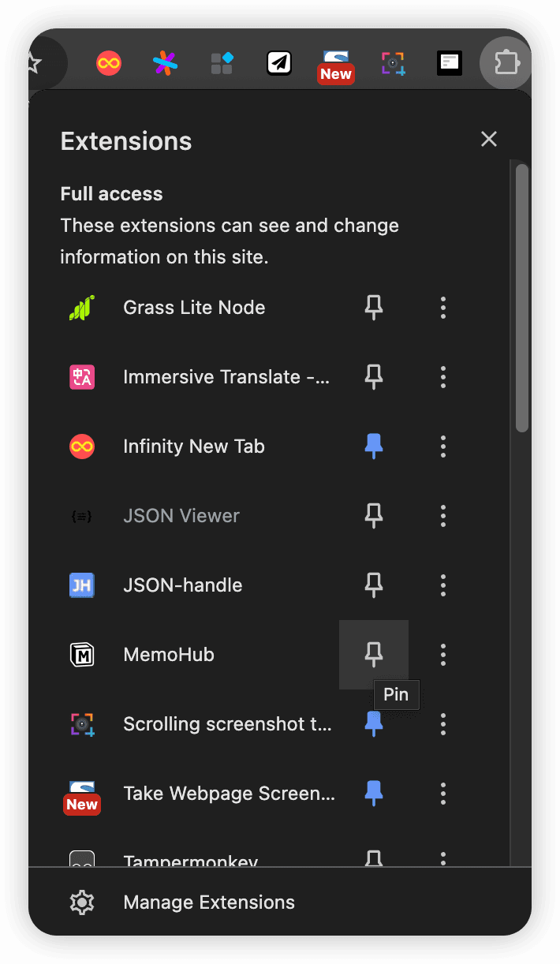The width and height of the screenshot is (560, 964).
Task: Open the Take Webpage Screenshot toolbar icon
Action: click(x=336, y=62)
